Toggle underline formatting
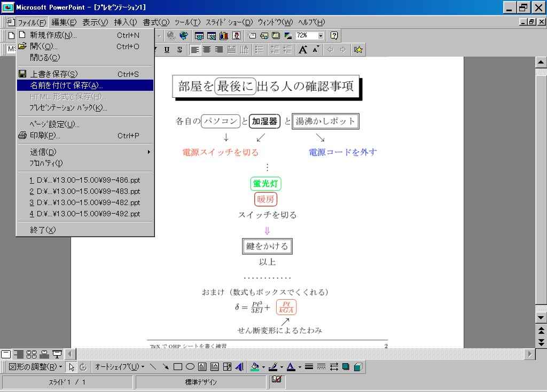This screenshot has height=392, width=547. [x=167, y=50]
